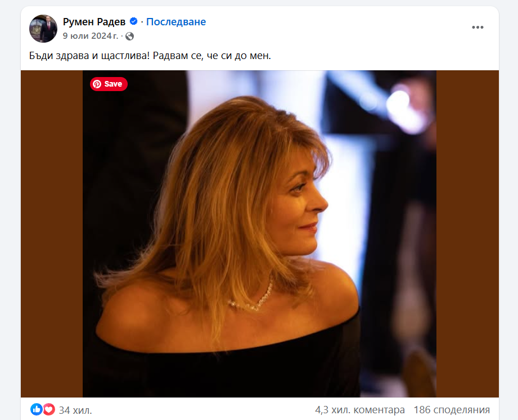Click the post date 9 юли 2024 г.
The width and height of the screenshot is (518, 420).
coord(90,36)
